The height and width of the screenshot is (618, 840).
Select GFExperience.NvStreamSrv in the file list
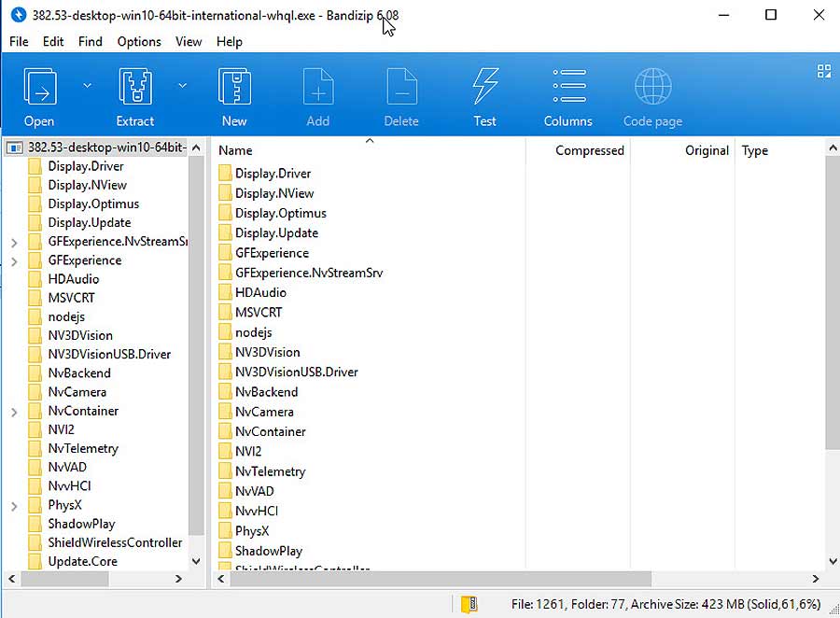click(x=309, y=273)
